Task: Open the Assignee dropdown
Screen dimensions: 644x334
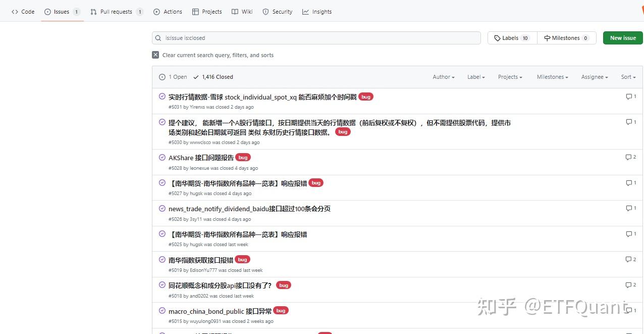Action: (x=594, y=76)
